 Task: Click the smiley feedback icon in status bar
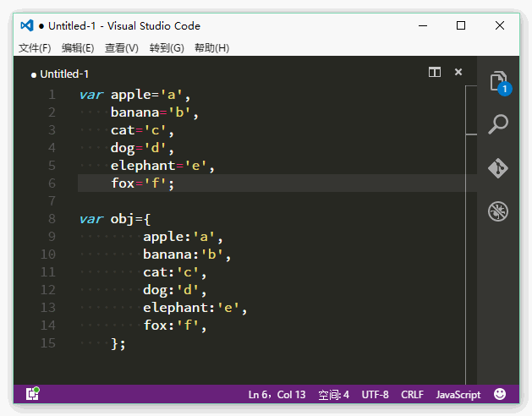[500, 394]
